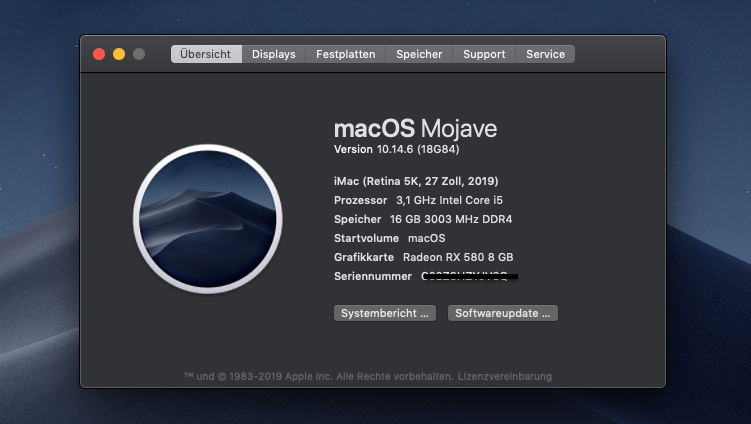Minimize window with yellow button

coord(119,54)
